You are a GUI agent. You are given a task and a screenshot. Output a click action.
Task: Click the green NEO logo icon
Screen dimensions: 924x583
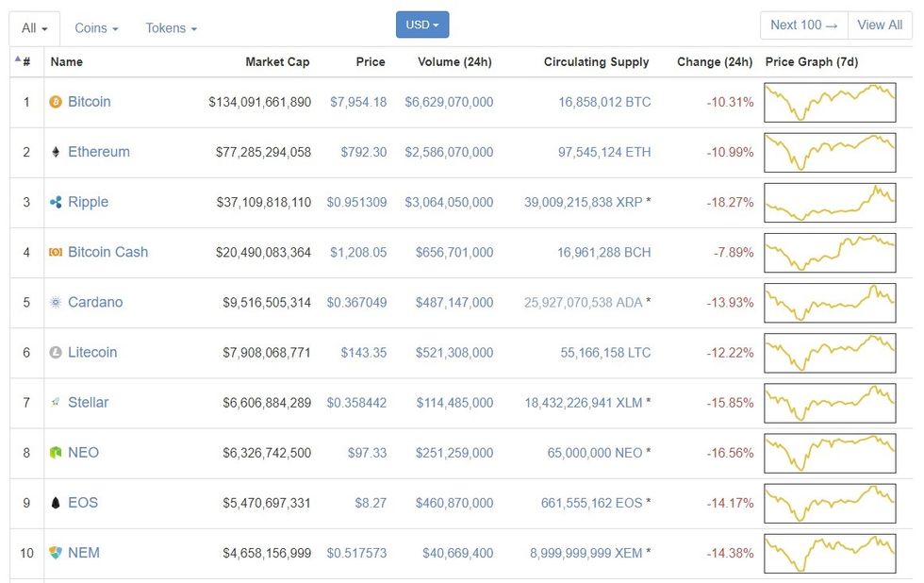pyautogui.click(x=57, y=453)
